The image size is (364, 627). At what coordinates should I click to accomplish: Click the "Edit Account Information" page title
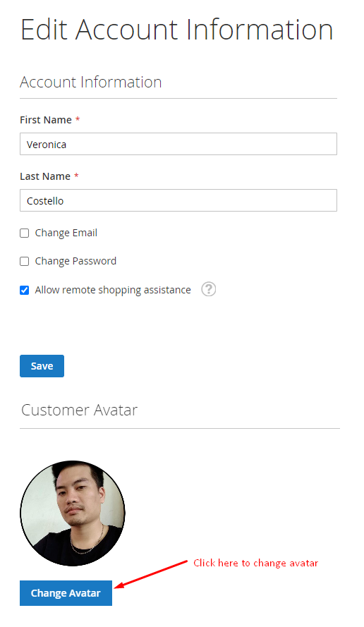pyautogui.click(x=177, y=30)
